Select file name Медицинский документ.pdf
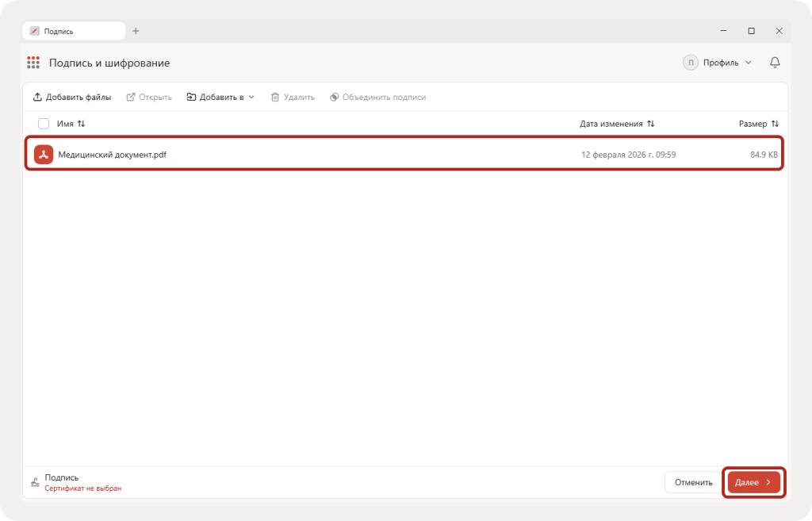Image resolution: width=812 pixels, height=521 pixels. (x=113, y=155)
